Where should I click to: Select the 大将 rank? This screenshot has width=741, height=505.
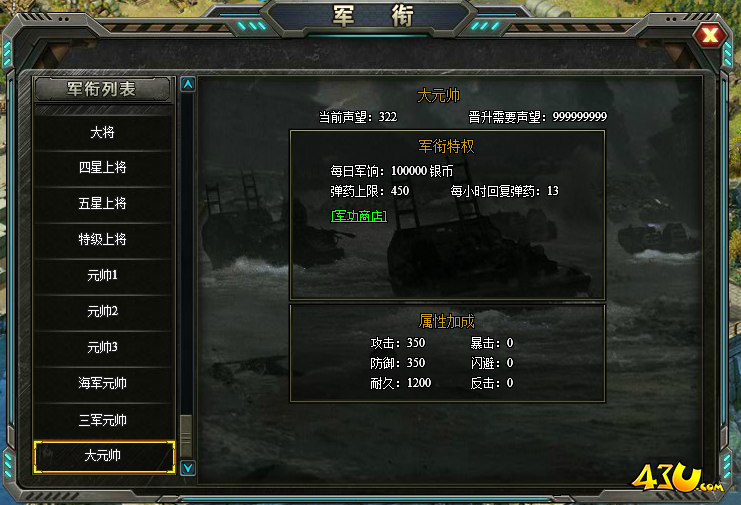click(x=103, y=132)
